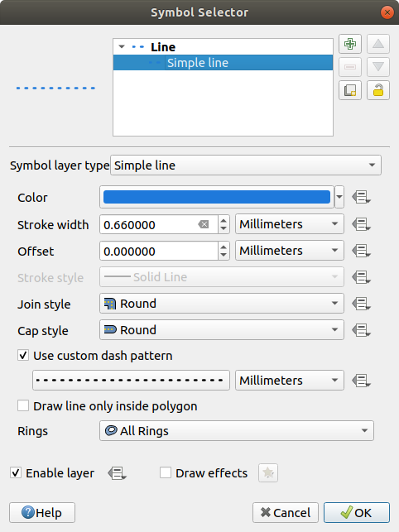Enable Draw line only inside polygon
The width and height of the screenshot is (399, 532).
23,405
